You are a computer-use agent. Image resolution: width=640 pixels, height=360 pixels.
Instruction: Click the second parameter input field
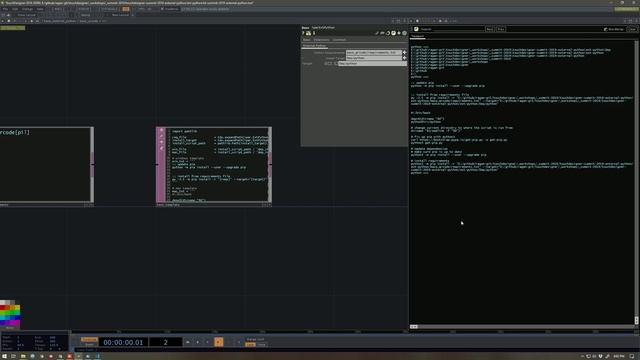point(373,58)
